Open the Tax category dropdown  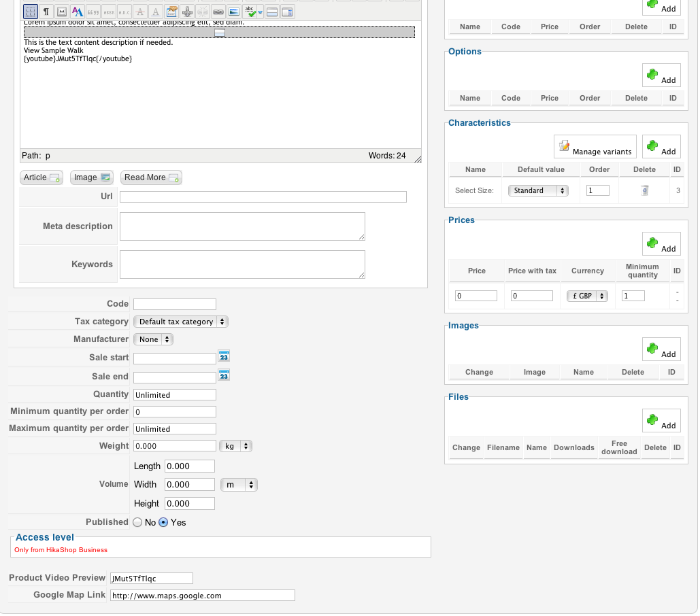pos(181,322)
